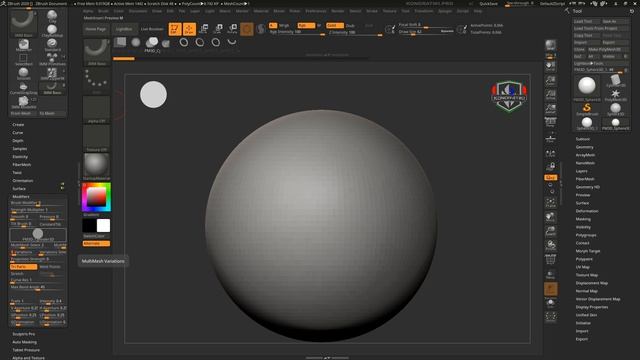Select the ClayBuildup brush icon
640x360 pixels.
point(52,31)
